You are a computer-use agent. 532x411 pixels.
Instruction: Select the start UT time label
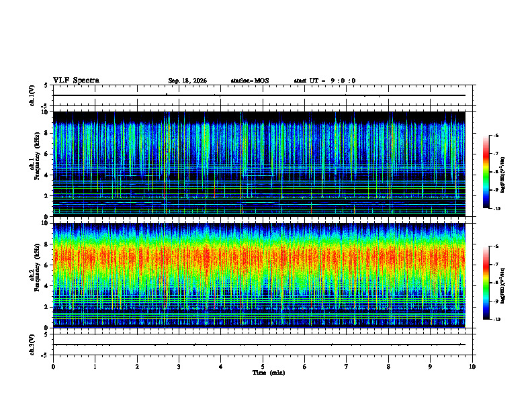[x=324, y=81]
